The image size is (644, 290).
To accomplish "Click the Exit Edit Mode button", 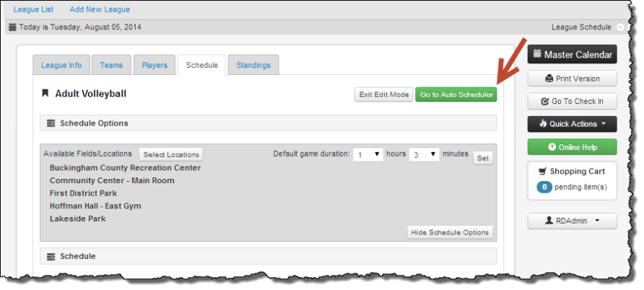I will tap(383, 95).
